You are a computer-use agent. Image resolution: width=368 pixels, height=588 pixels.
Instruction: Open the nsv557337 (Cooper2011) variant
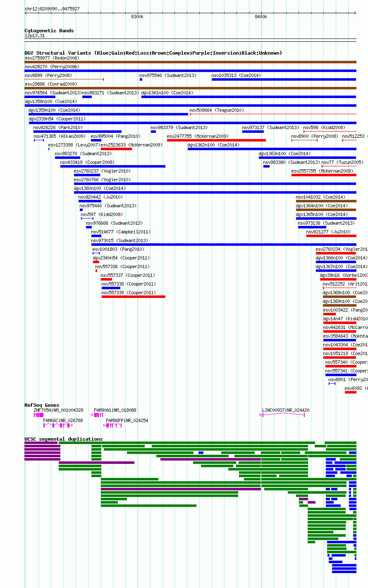click(128, 275)
